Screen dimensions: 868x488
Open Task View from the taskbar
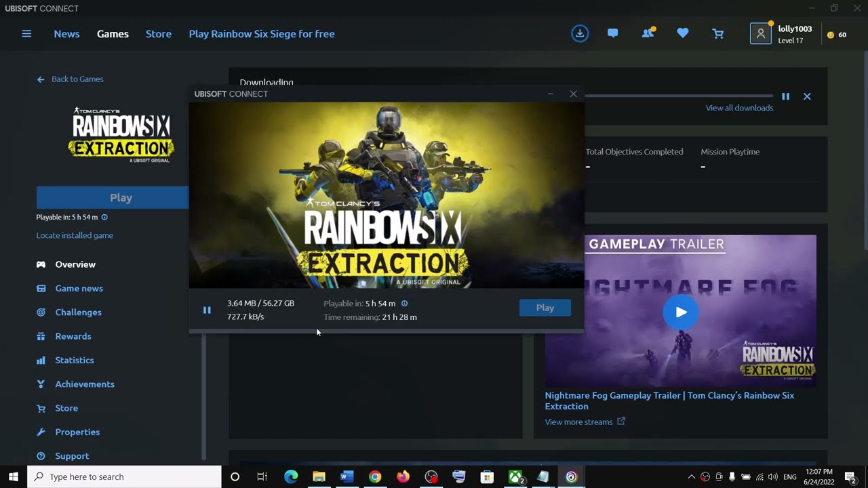coord(262,476)
